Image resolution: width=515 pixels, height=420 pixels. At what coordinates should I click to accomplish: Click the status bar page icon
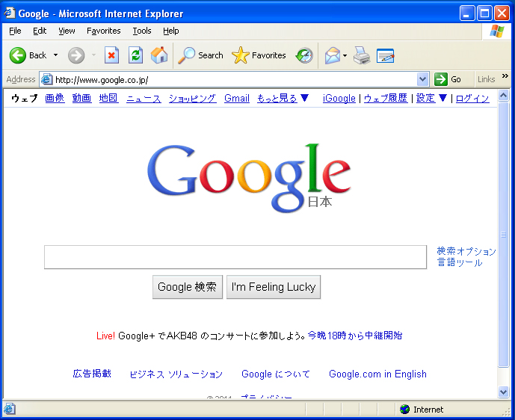[9, 409]
